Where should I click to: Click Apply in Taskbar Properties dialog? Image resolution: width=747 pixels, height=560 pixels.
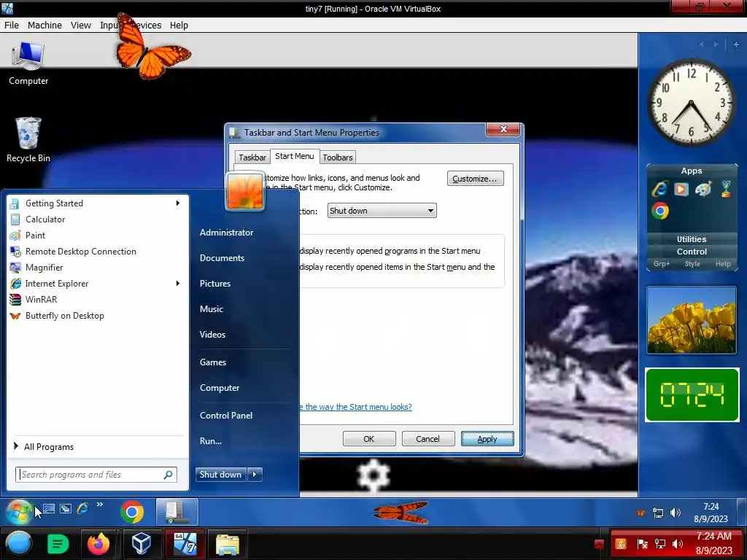487,438
